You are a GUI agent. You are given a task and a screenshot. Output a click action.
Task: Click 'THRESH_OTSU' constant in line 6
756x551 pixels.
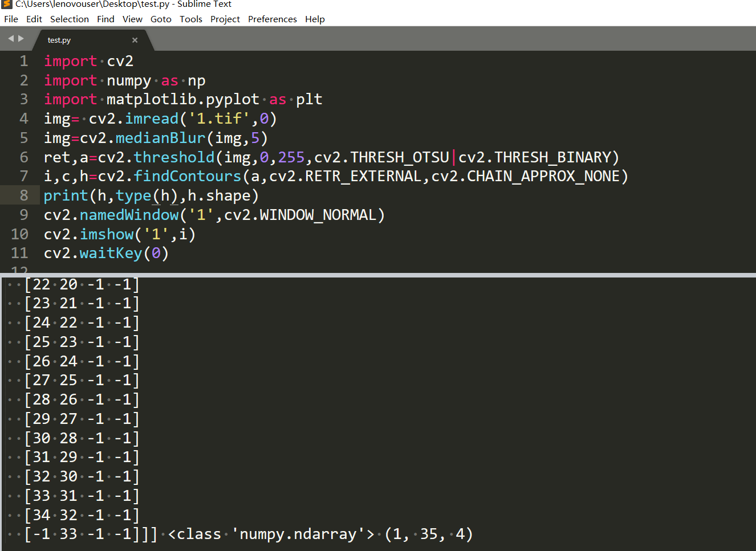tap(399, 157)
